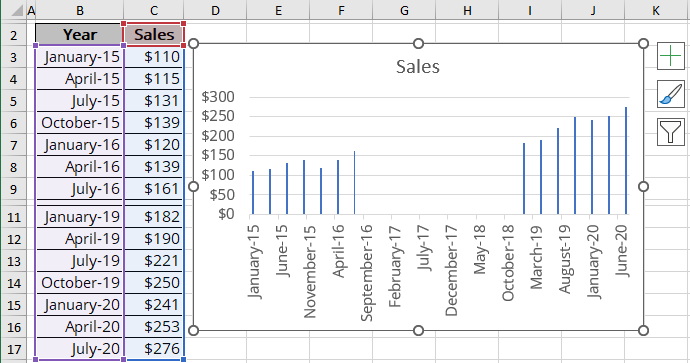The height and width of the screenshot is (363, 690).
Task: Click the first chart bar for January-15
Action: (x=253, y=193)
